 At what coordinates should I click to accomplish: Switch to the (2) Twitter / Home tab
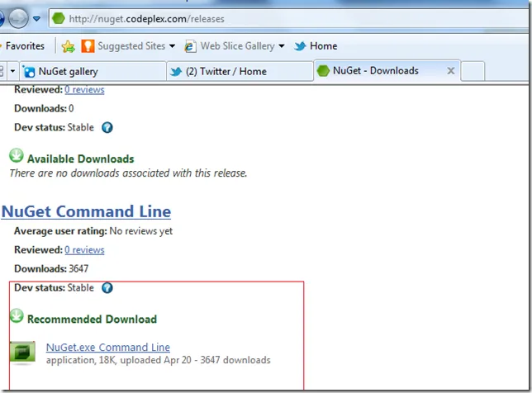tap(240, 71)
